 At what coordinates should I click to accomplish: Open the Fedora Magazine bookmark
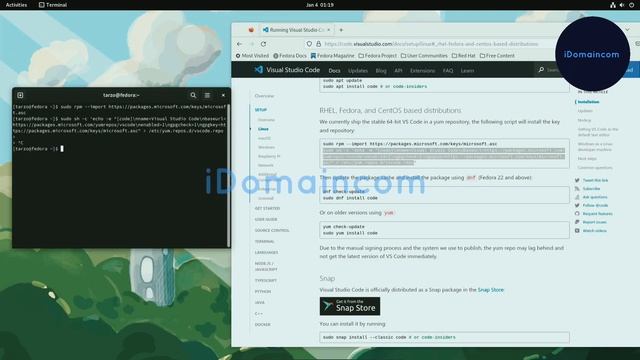coord(333,56)
